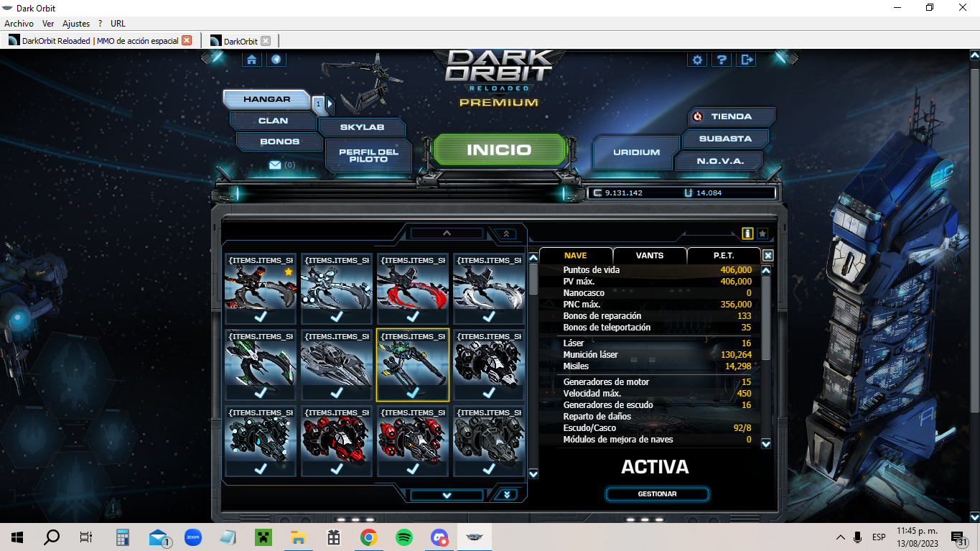
Task: Open Windows Start menu
Action: pos(17,537)
